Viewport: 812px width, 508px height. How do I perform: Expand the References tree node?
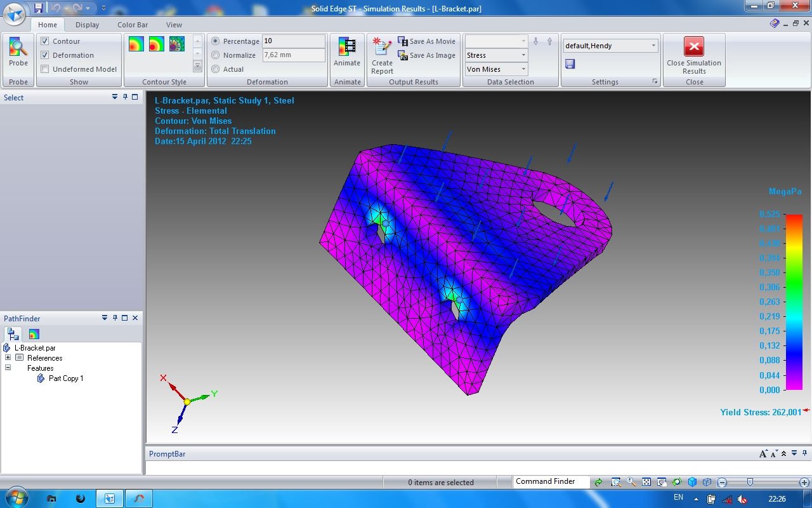tap(8, 358)
